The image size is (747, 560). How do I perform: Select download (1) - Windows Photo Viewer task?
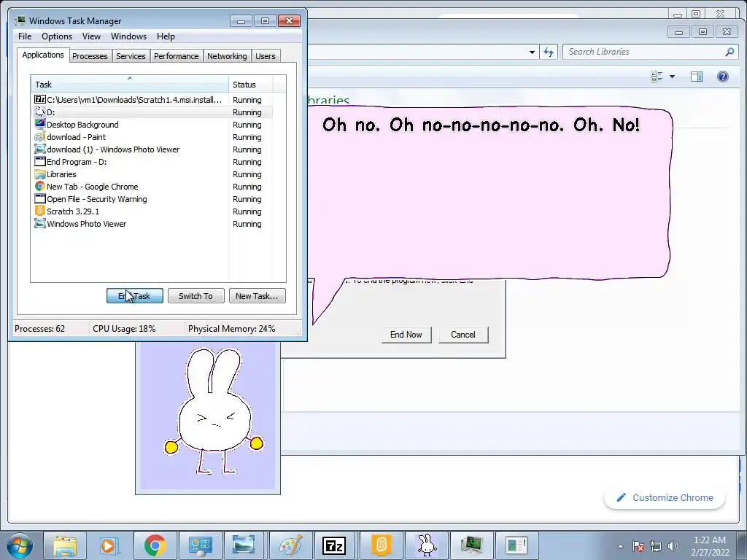152,149
